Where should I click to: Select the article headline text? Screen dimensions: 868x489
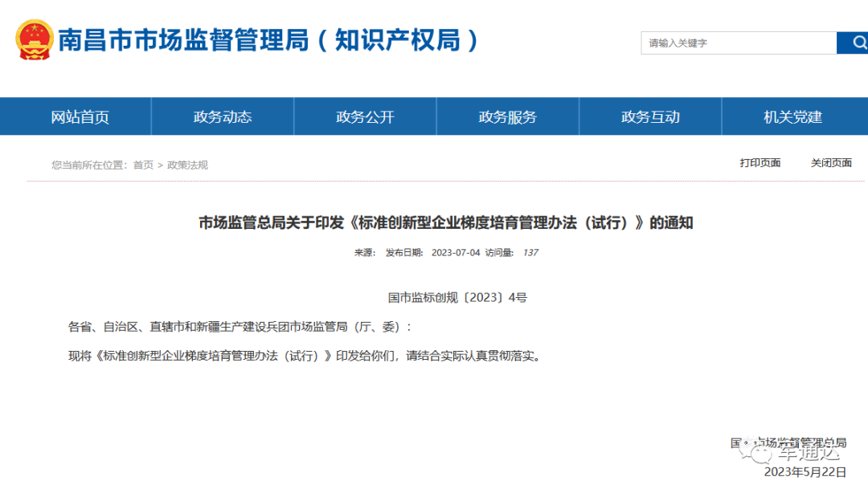tap(445, 223)
